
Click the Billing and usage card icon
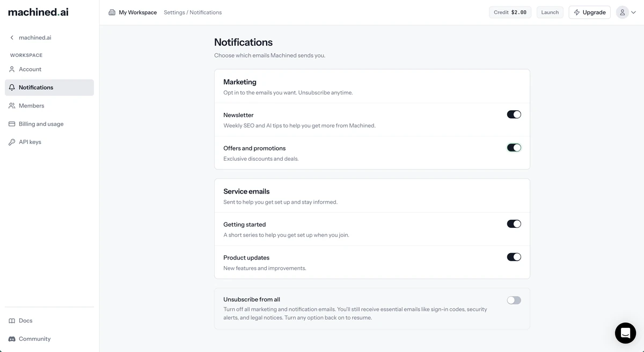pyautogui.click(x=12, y=124)
